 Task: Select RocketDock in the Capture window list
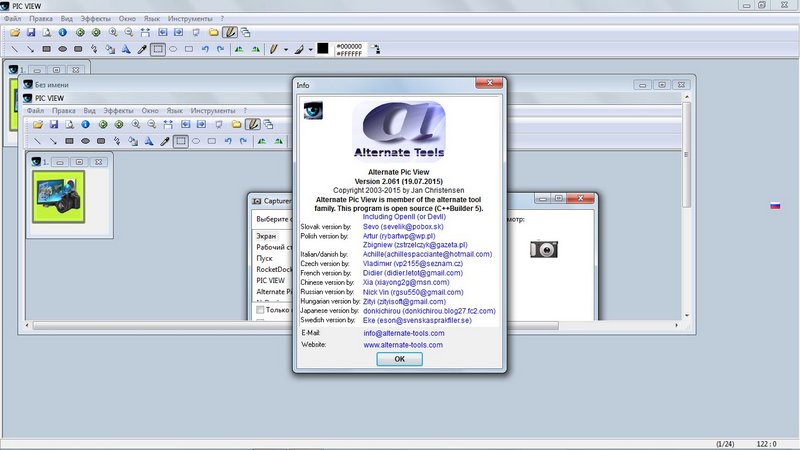click(x=274, y=269)
